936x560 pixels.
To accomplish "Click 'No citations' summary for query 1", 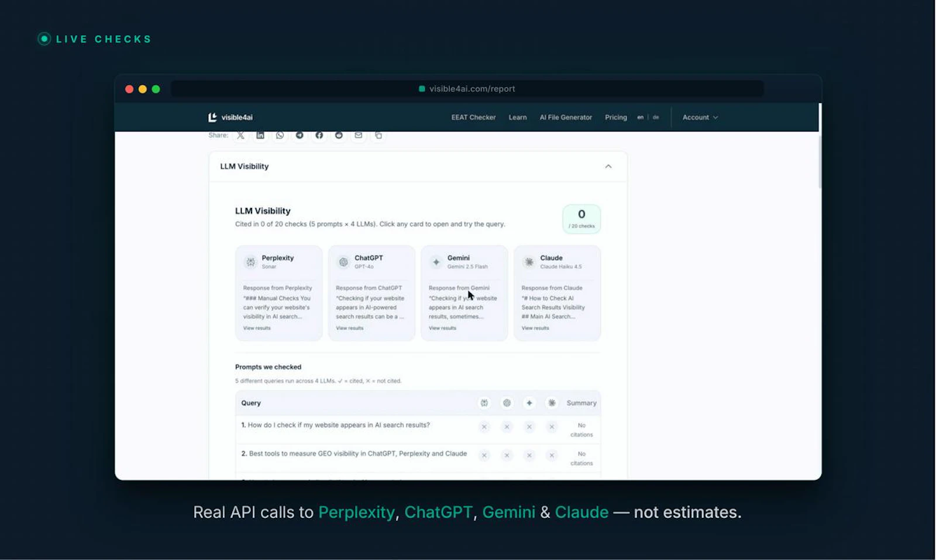I will pyautogui.click(x=581, y=430).
